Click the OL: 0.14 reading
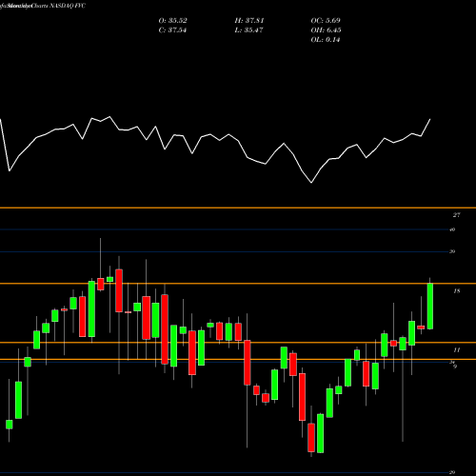Screen dimensions: 476x476 pyautogui.click(x=326, y=40)
